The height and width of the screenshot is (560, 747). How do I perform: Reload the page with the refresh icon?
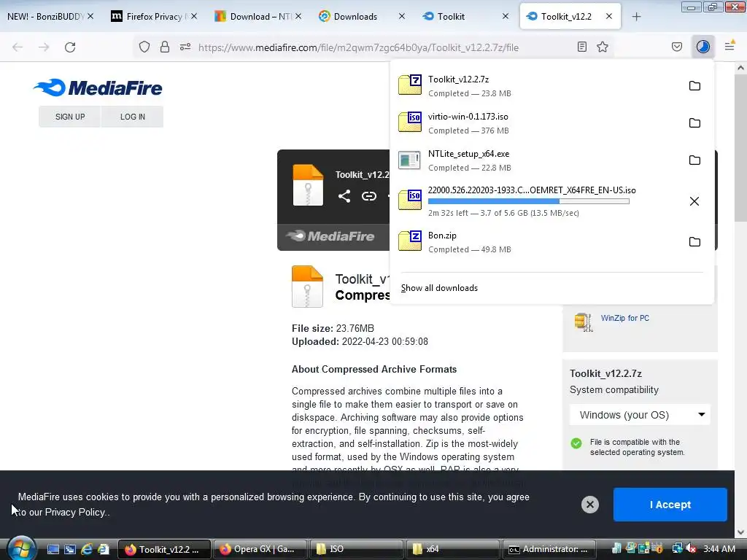pyautogui.click(x=70, y=47)
